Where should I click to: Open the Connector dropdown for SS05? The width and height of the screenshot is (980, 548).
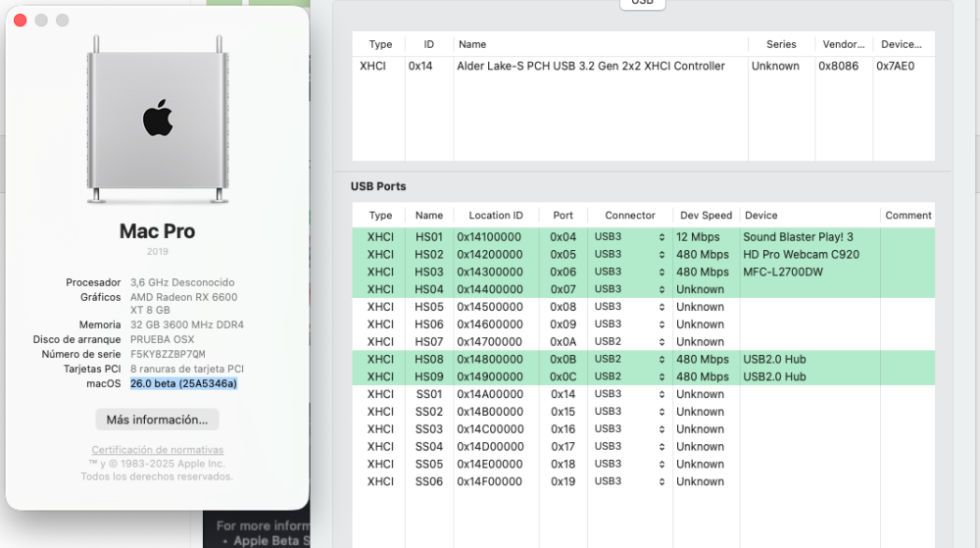click(x=629, y=465)
